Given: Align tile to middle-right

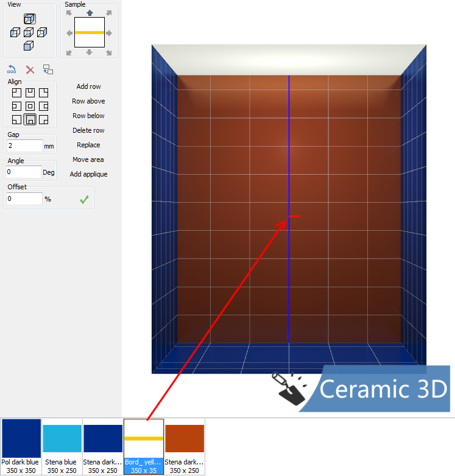Looking at the screenshot, I should [x=43, y=106].
